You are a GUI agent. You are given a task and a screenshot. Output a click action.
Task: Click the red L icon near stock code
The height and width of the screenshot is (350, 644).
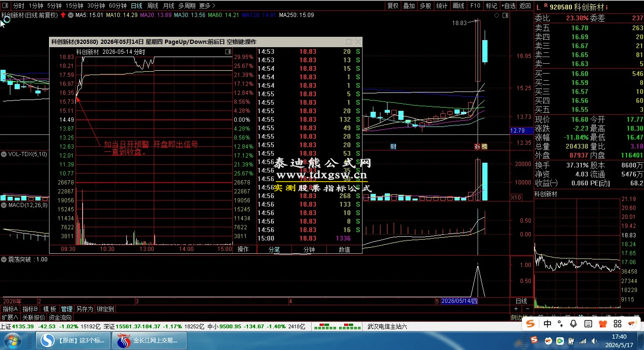pyautogui.click(x=538, y=7)
